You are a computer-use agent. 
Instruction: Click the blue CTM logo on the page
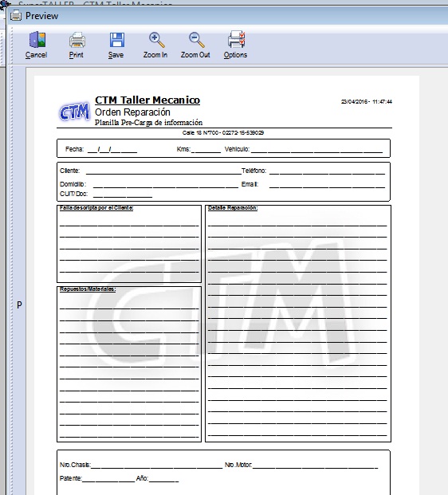74,112
